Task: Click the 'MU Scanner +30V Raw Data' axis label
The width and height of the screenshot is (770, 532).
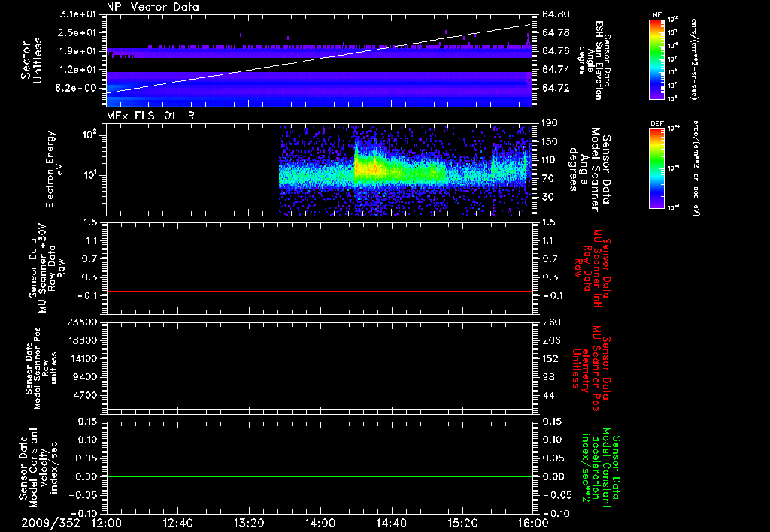Action: point(47,268)
